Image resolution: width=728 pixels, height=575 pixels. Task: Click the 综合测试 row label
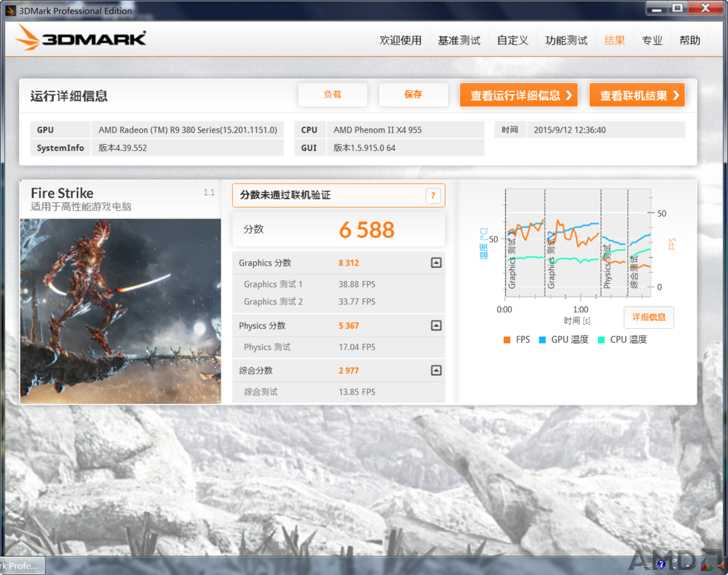[261, 392]
